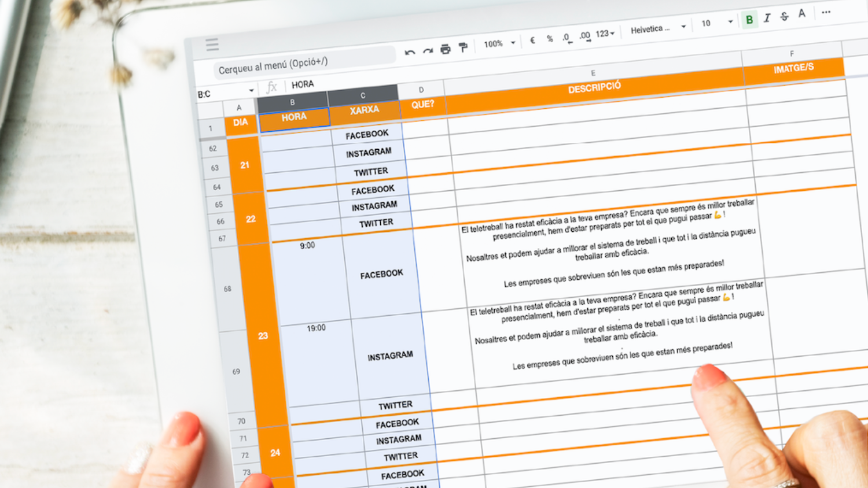Toggle Bold formatting button
The height and width of the screenshot is (488, 868).
coord(749,20)
